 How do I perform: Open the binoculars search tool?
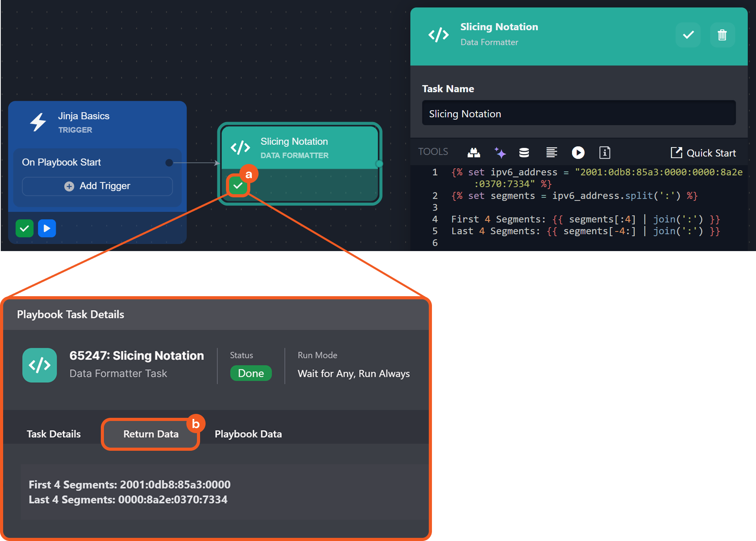(x=474, y=153)
